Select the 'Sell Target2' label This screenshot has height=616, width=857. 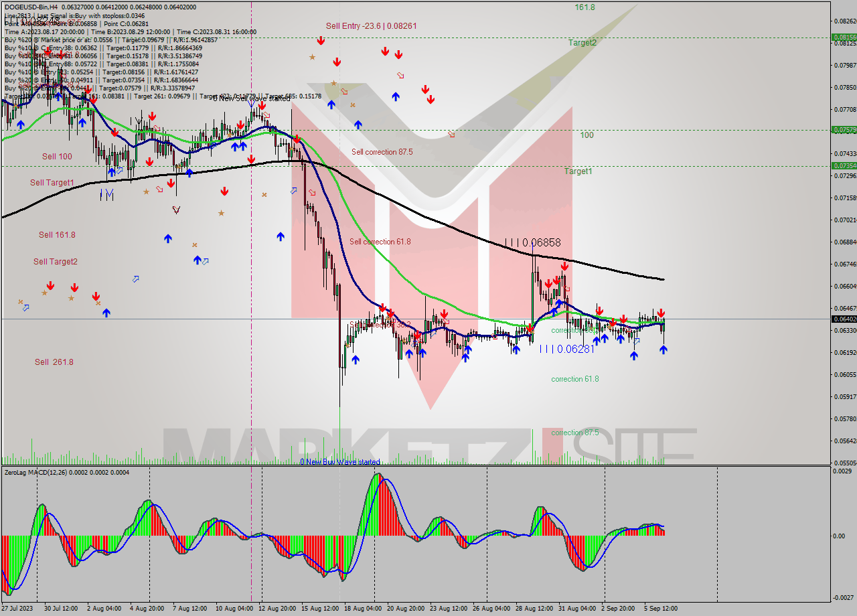pyautogui.click(x=56, y=262)
